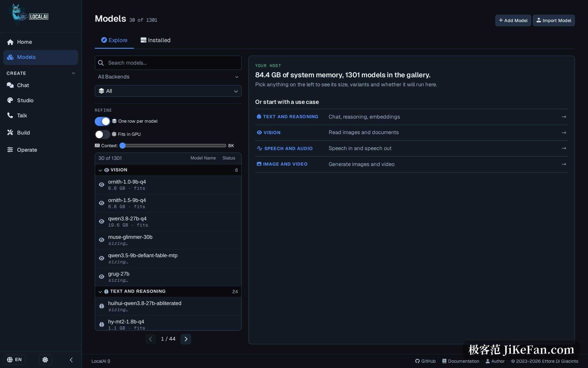Click the eye icon beside ornith-1.5-9b-q4
Image resolution: width=588 pixels, height=368 pixels.
pyautogui.click(x=102, y=203)
